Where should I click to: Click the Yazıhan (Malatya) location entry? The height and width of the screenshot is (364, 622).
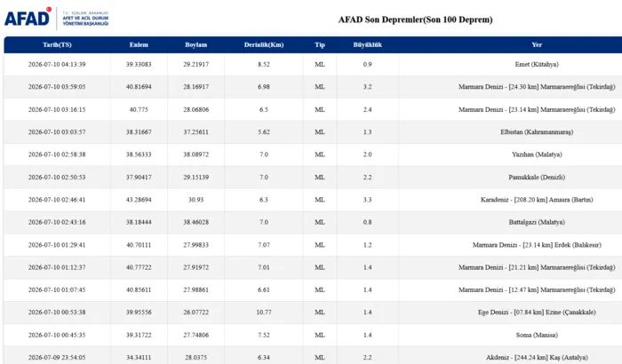point(537,154)
